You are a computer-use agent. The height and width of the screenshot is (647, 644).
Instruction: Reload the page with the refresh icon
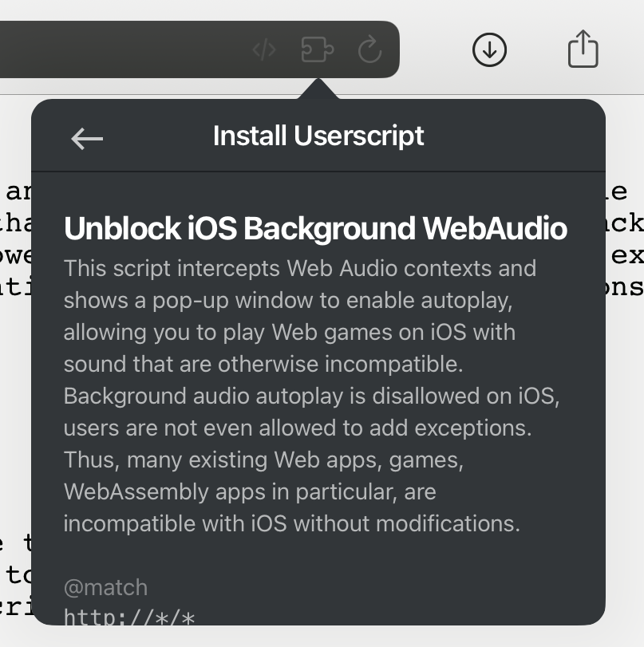click(369, 50)
